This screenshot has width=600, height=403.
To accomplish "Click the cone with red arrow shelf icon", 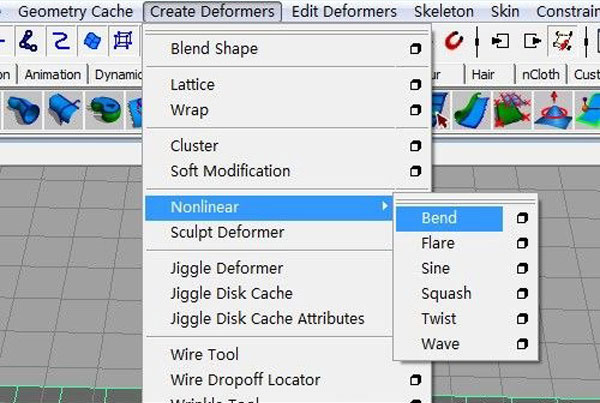I will click(x=555, y=109).
